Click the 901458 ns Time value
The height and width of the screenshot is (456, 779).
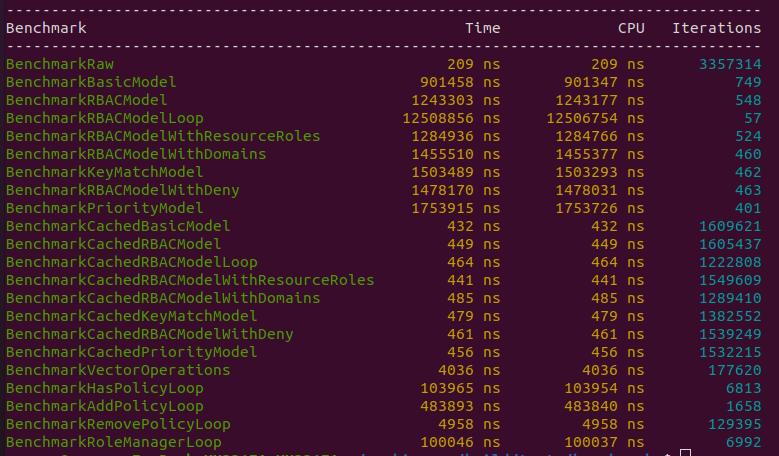[460, 82]
